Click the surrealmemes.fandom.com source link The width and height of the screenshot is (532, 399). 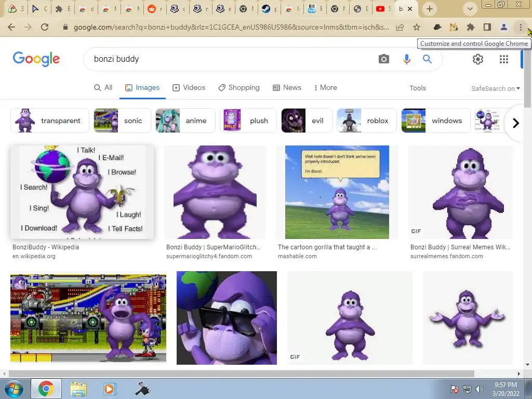click(x=446, y=256)
